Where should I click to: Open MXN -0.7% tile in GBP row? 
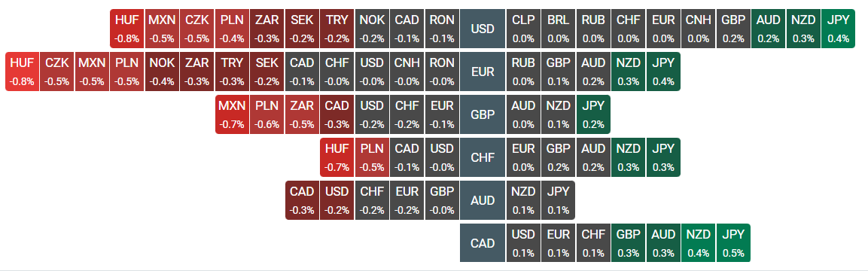[x=232, y=114]
